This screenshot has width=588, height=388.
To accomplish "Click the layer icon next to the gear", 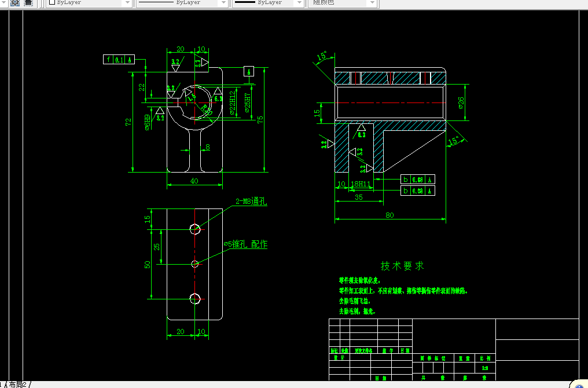I will (28, 3).
